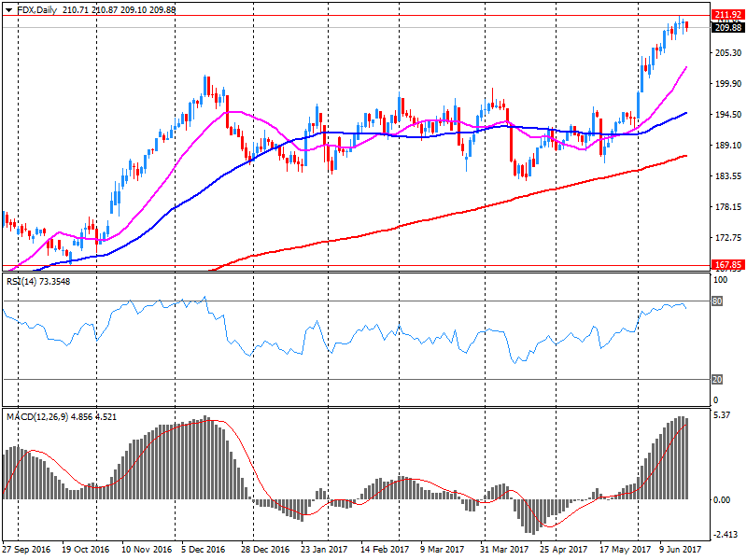
Task: Click date label 19 Oct 2016
Action: (85, 550)
